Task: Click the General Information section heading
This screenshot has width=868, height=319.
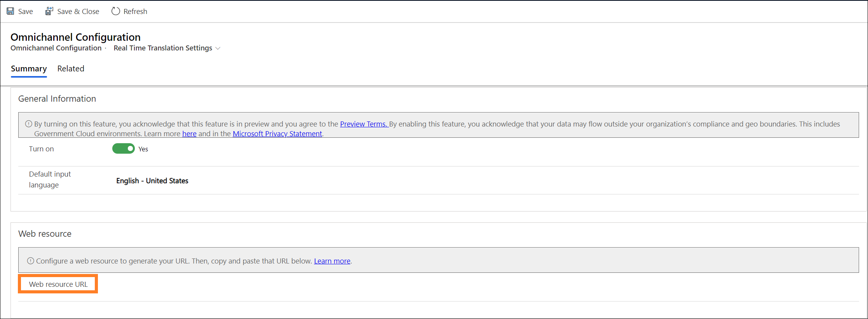Action: point(57,99)
